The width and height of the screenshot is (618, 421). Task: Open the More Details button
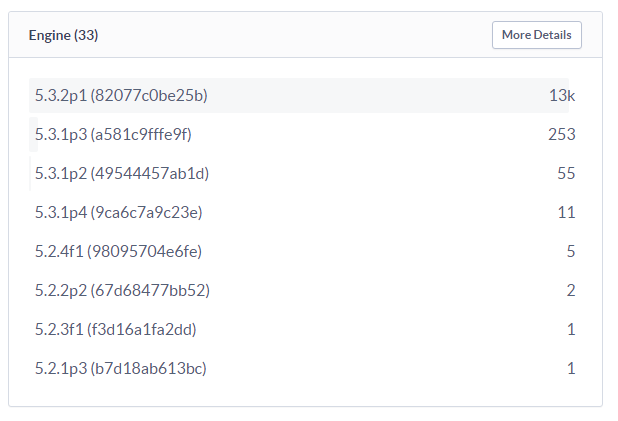pos(536,35)
